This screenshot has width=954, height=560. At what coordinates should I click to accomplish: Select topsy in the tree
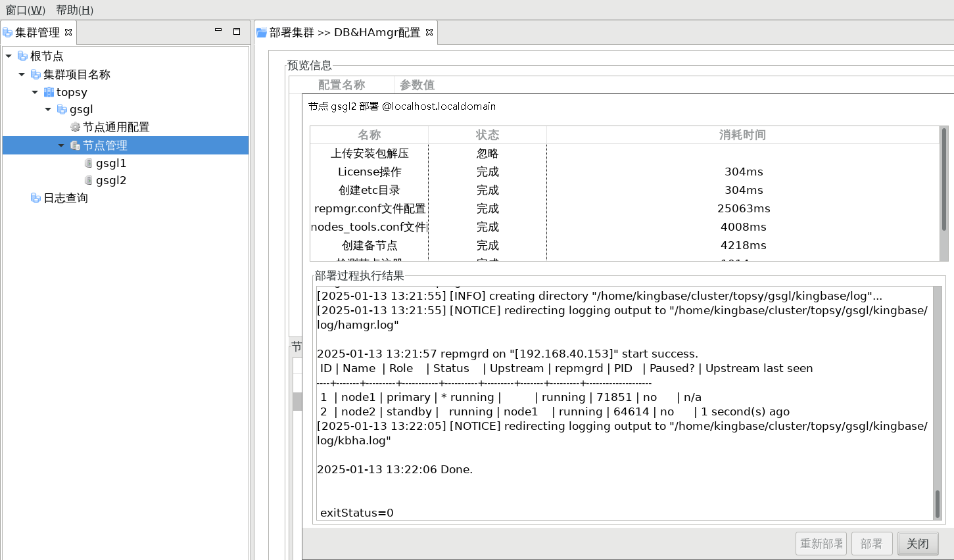click(72, 92)
